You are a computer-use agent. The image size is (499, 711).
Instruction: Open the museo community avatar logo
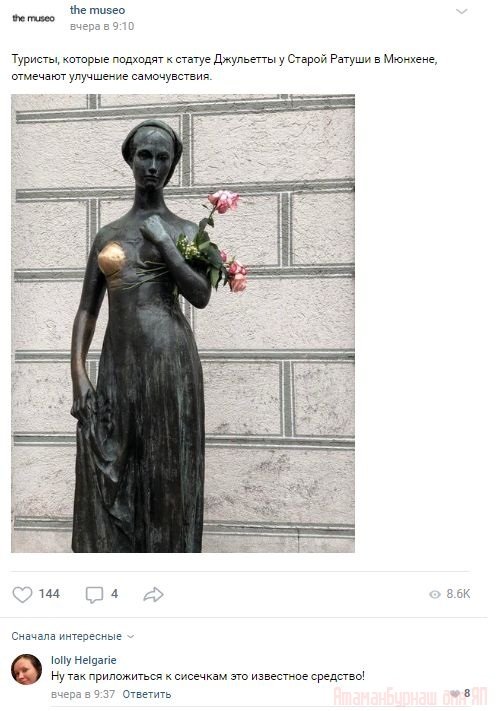tap(33, 18)
